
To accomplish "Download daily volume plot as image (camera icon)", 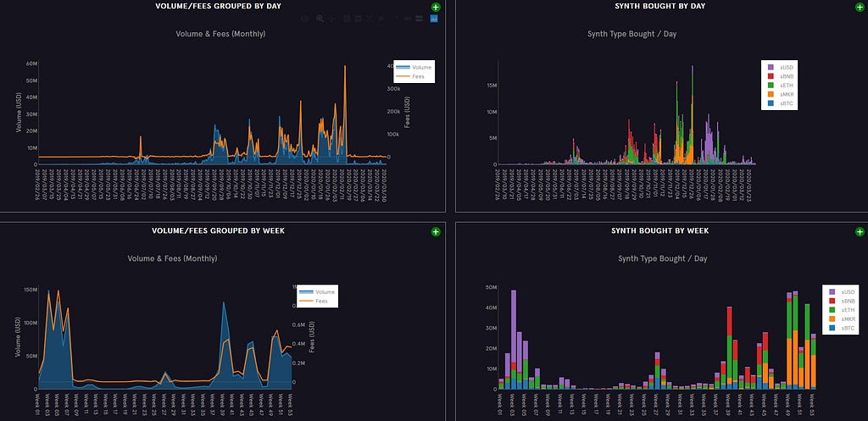I will click(304, 19).
